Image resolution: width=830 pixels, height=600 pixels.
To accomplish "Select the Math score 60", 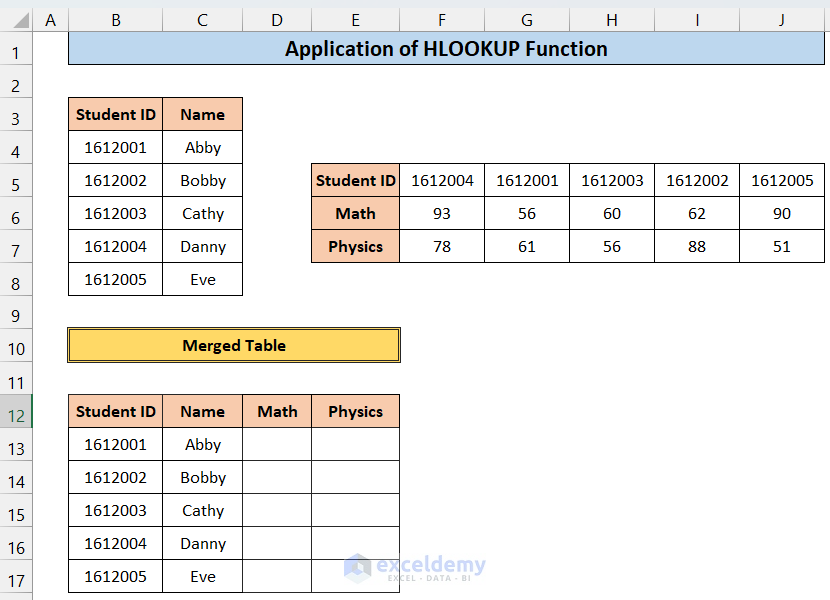I will (x=612, y=213).
